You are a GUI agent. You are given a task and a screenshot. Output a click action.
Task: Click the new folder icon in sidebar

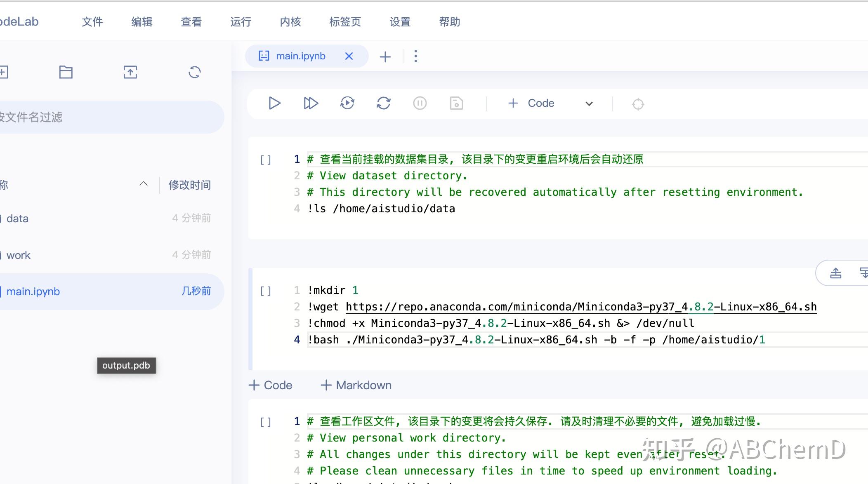[x=66, y=72]
